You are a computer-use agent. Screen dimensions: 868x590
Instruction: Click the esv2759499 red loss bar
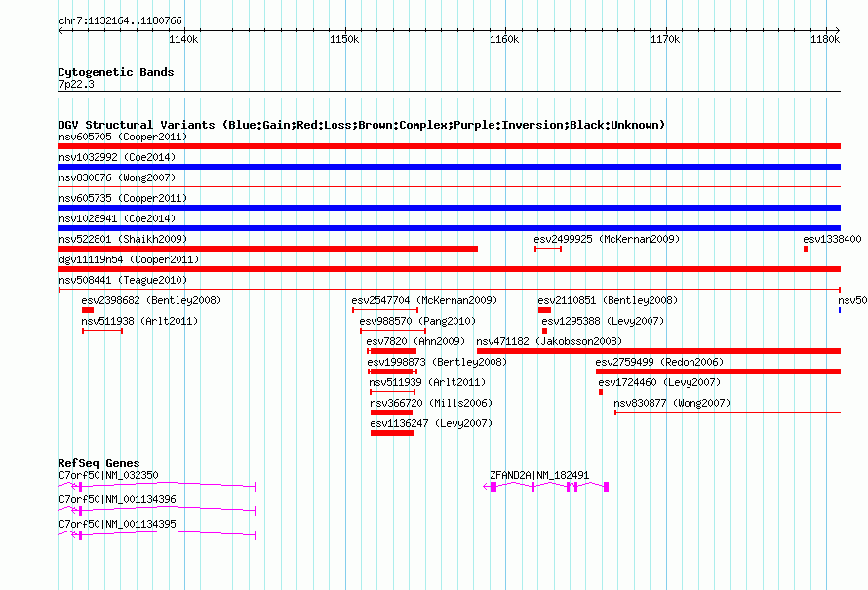click(719, 372)
